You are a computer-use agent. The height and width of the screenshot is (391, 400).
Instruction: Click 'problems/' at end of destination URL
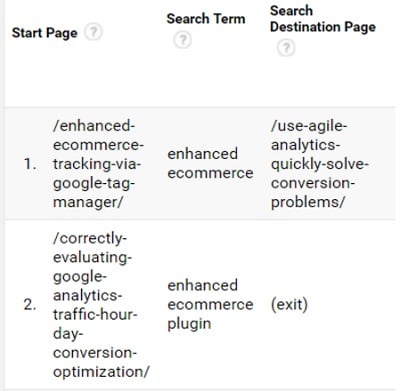[x=307, y=202]
